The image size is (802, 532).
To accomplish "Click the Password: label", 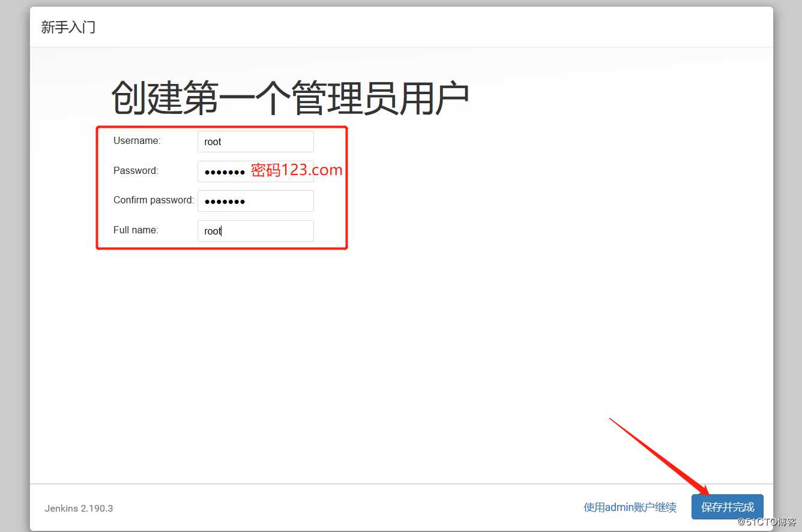I will coord(136,171).
